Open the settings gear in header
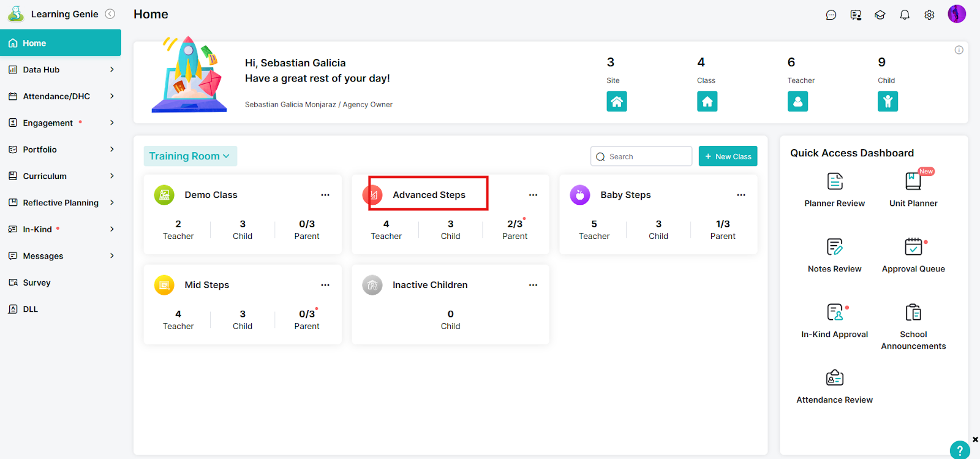The image size is (980, 459). tap(929, 15)
